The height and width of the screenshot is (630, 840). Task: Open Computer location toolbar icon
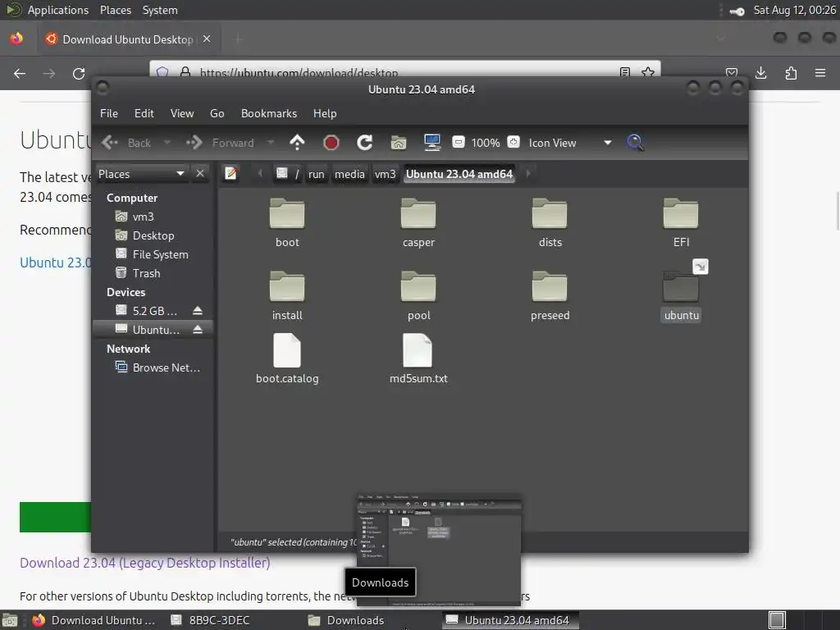[x=431, y=143]
